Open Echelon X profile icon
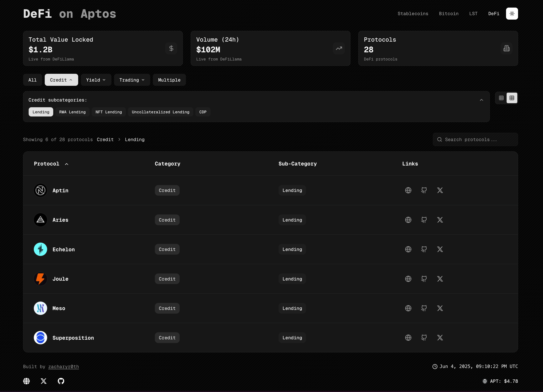The image size is (543, 392). (x=440, y=249)
